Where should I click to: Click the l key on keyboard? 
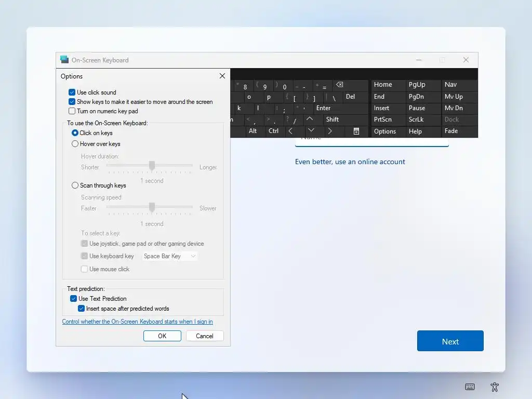click(x=263, y=108)
